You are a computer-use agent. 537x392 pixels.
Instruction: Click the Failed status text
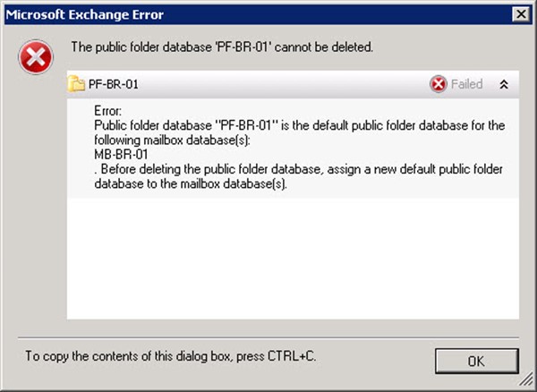466,84
